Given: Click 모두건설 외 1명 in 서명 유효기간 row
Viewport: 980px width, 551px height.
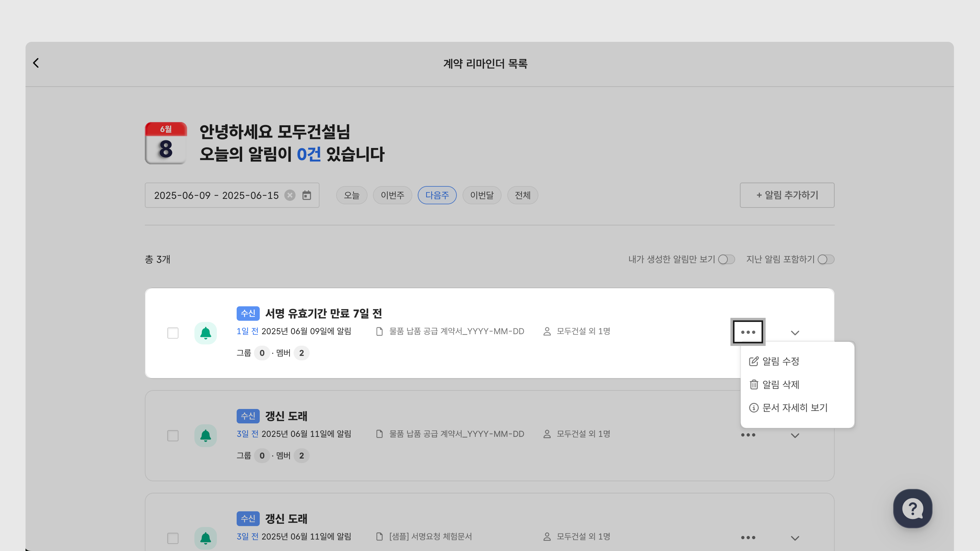Looking at the screenshot, I should 583,332.
